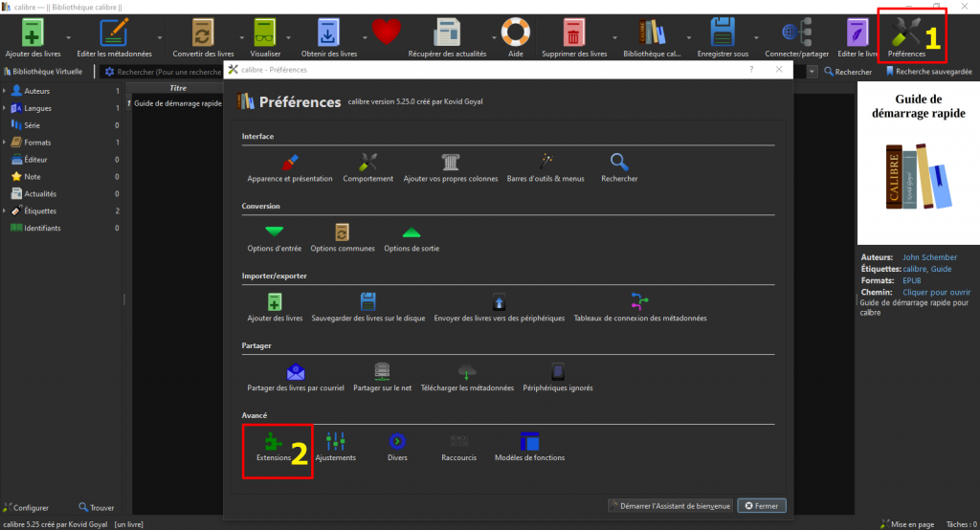Image resolution: width=980 pixels, height=530 pixels.
Task: Expand the Langues tree node
Action: (5, 108)
